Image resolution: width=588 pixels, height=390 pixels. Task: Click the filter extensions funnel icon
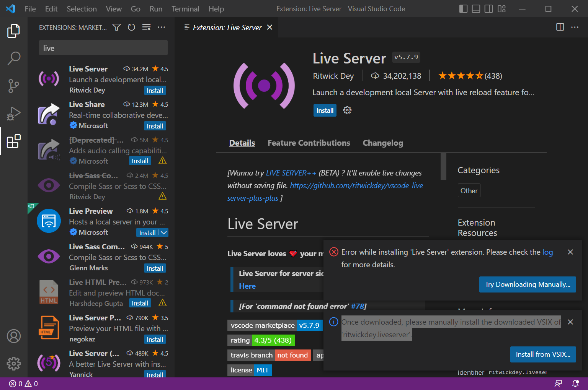117,27
